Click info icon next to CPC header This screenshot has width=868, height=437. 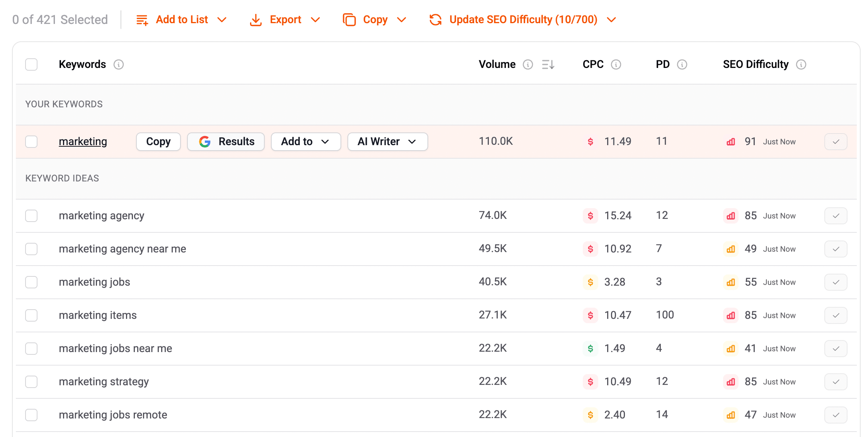[x=616, y=64]
